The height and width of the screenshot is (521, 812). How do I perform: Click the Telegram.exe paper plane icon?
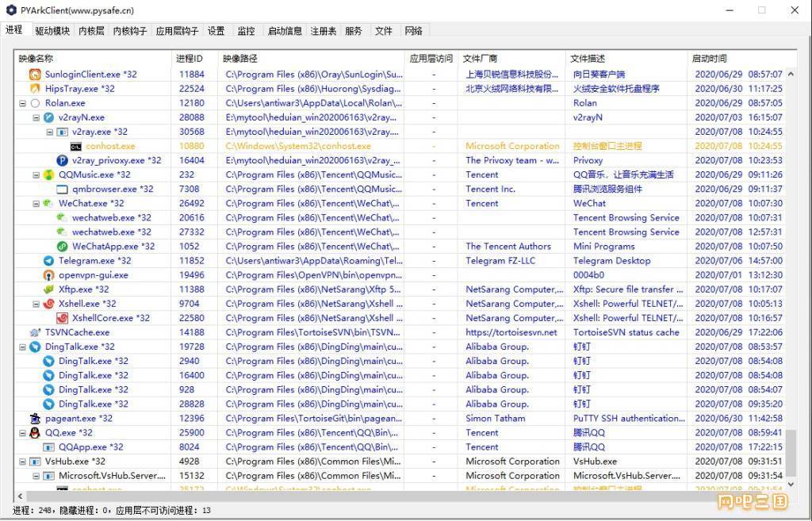coord(48,261)
